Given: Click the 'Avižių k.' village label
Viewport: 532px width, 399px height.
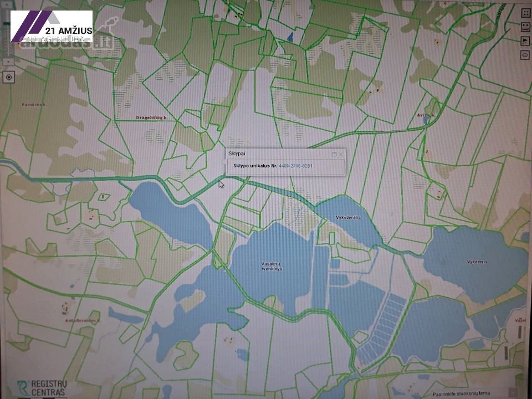Looking at the screenshot, I should [426, 115].
